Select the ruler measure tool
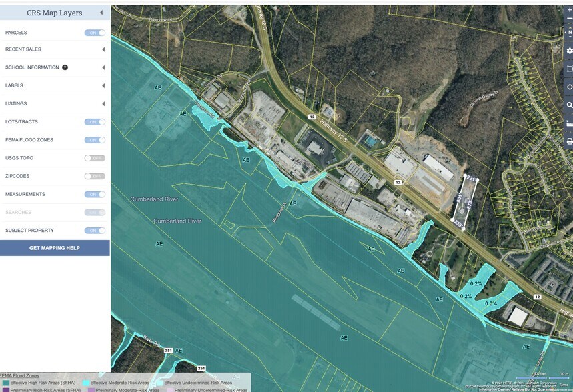Viewport: 573px width, 392px height. coord(569,123)
